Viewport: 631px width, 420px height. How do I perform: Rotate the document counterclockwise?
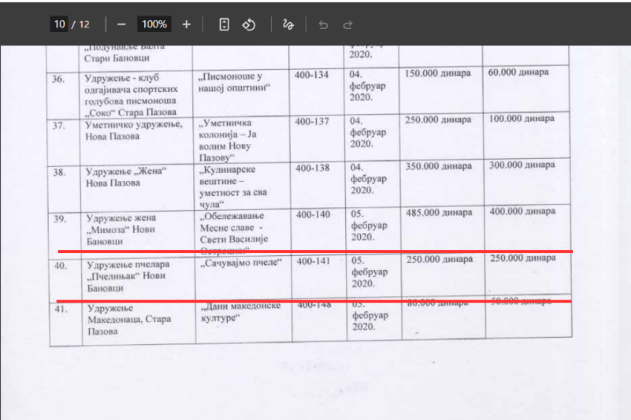pyautogui.click(x=250, y=23)
